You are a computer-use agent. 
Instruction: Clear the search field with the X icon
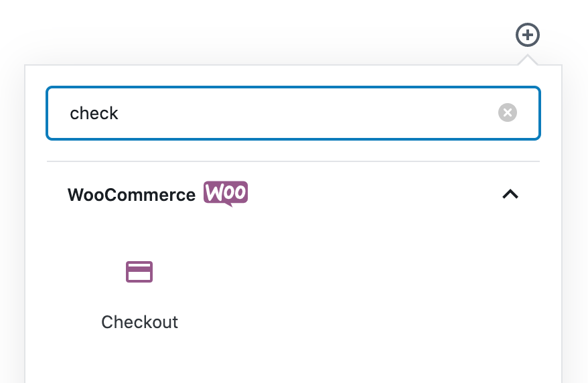(508, 112)
